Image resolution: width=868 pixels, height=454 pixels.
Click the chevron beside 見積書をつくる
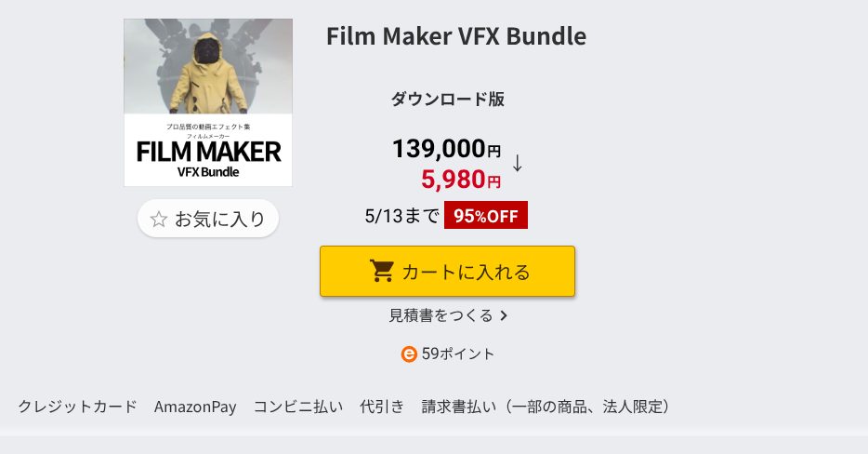point(503,315)
